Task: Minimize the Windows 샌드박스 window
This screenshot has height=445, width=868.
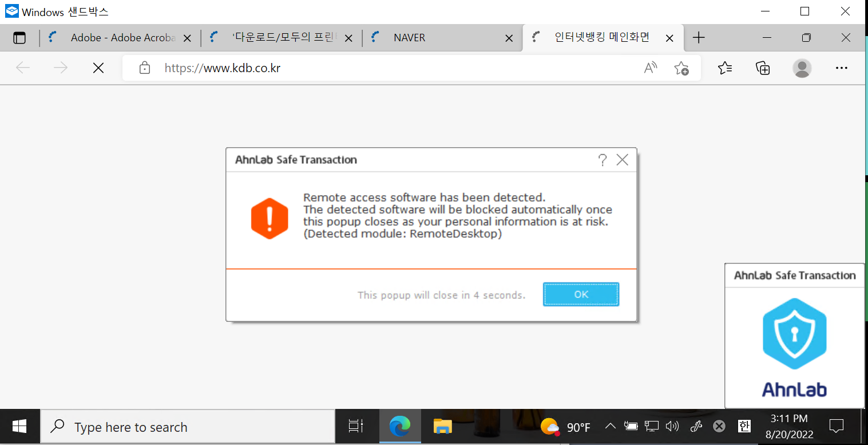Action: pyautogui.click(x=764, y=11)
